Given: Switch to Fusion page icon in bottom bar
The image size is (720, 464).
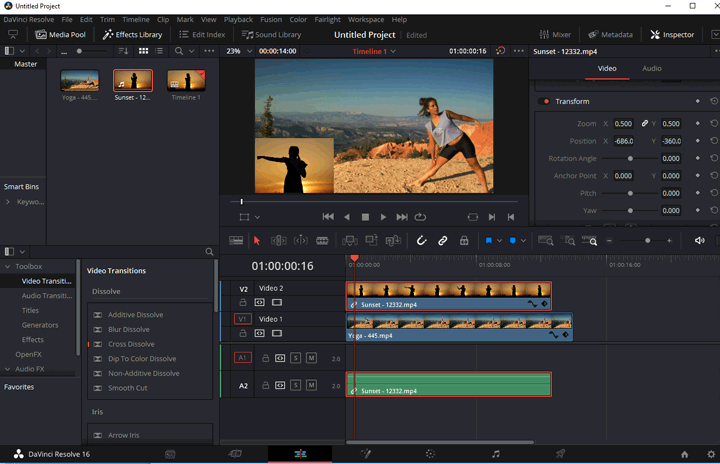Looking at the screenshot, I should click(365, 454).
